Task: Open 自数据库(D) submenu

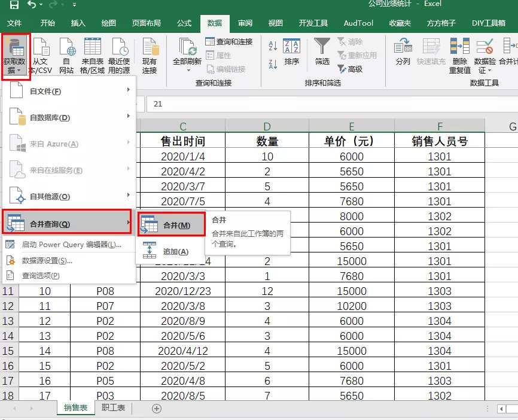Action: [69, 117]
